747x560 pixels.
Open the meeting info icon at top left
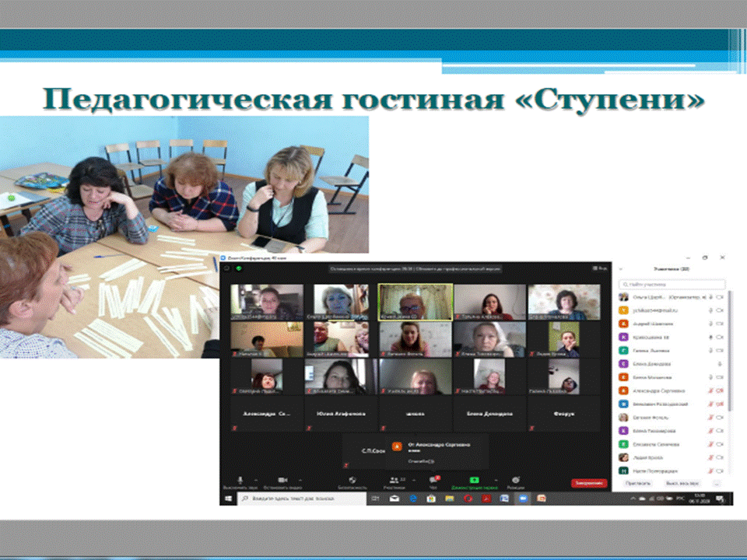[226, 268]
